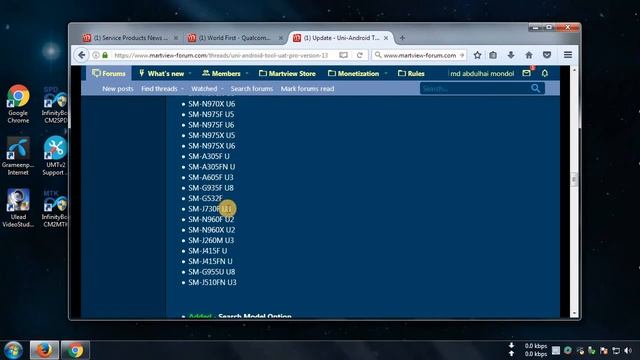Open md abdulhai mondol account menu
The height and width of the screenshot is (360, 640).
482,73
